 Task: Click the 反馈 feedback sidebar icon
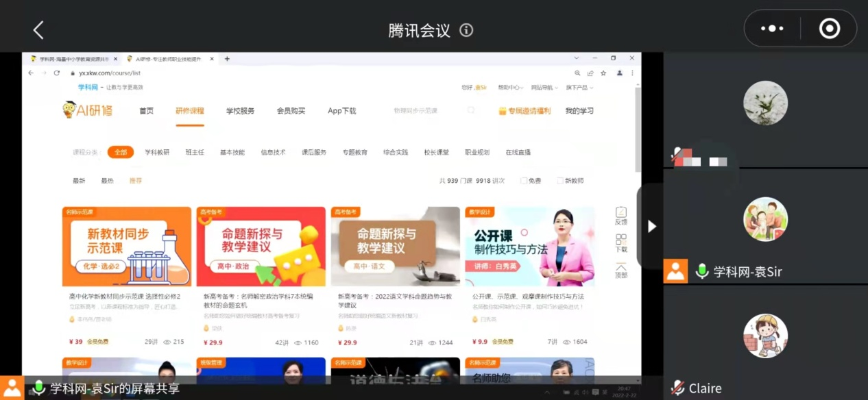pyautogui.click(x=621, y=216)
